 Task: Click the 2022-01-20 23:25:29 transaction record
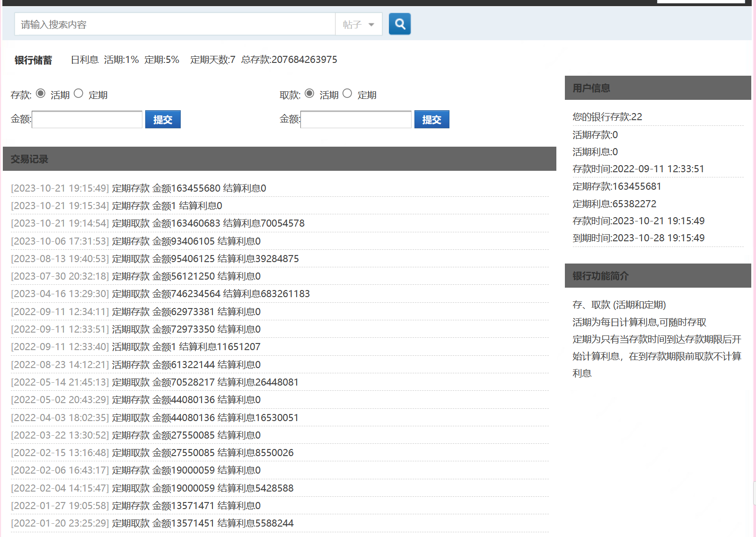coord(152,523)
